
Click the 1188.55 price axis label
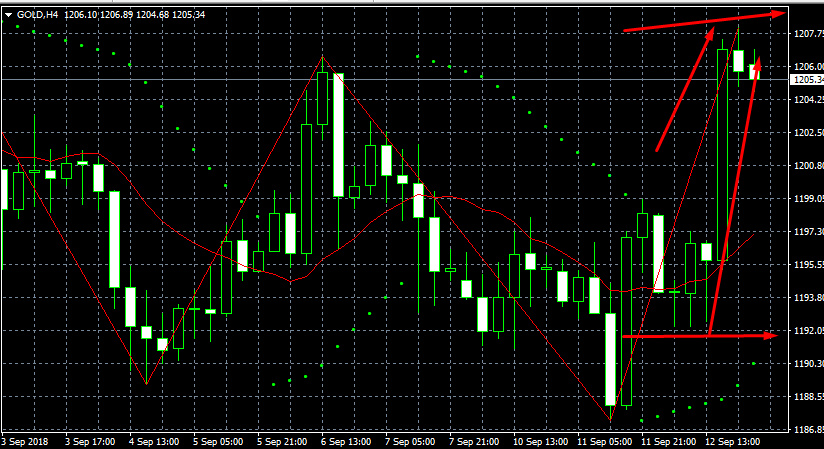(808, 397)
